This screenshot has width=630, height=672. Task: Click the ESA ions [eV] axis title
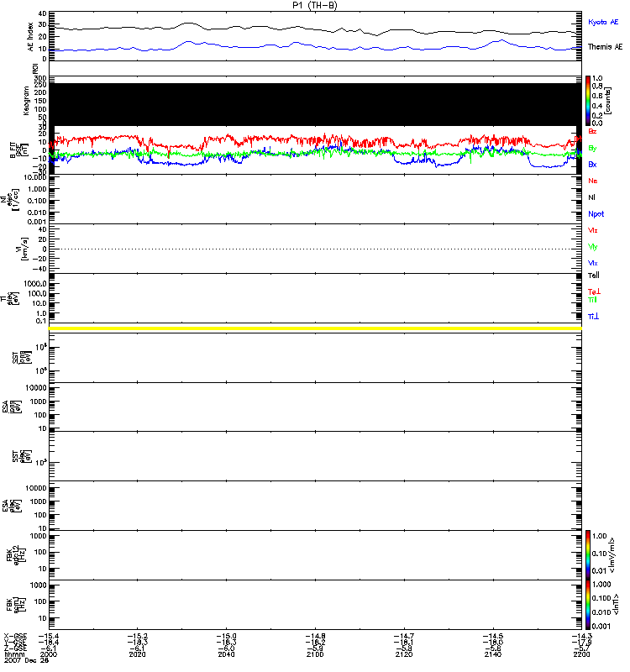point(12,407)
